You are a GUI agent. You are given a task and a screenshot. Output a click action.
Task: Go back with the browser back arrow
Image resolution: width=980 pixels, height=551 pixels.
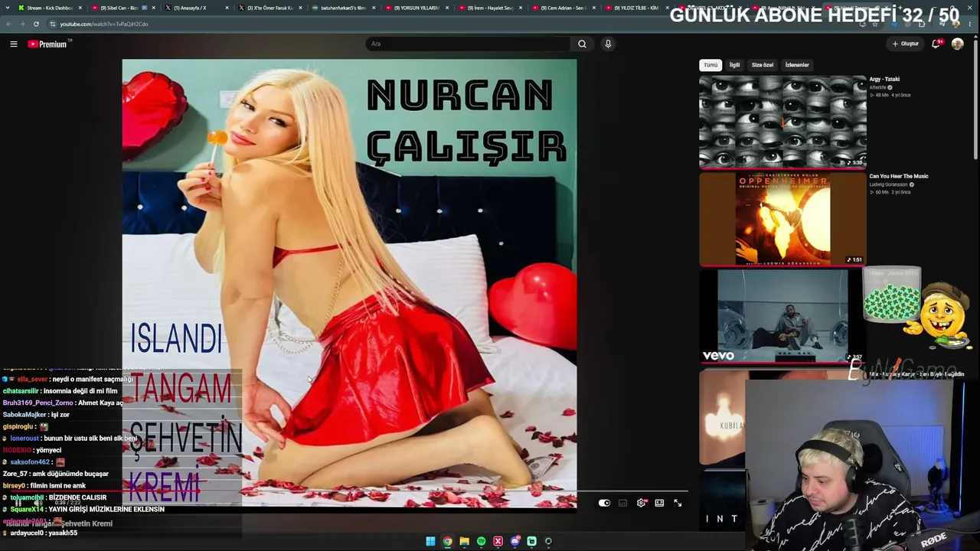tap(8, 24)
